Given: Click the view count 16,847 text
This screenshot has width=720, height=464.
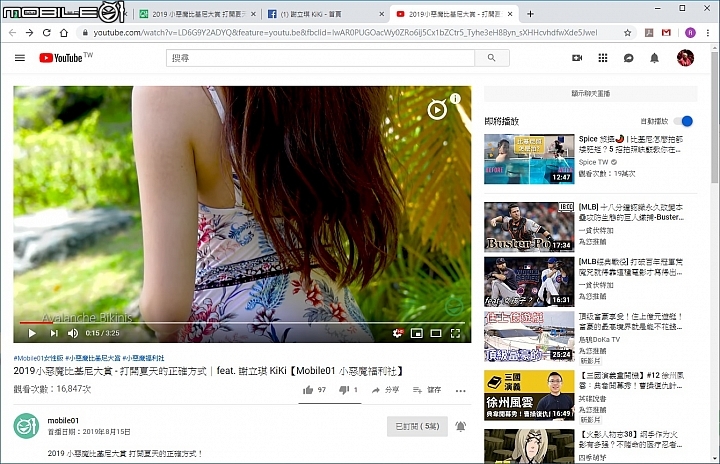Looking at the screenshot, I should click(x=52, y=389).
